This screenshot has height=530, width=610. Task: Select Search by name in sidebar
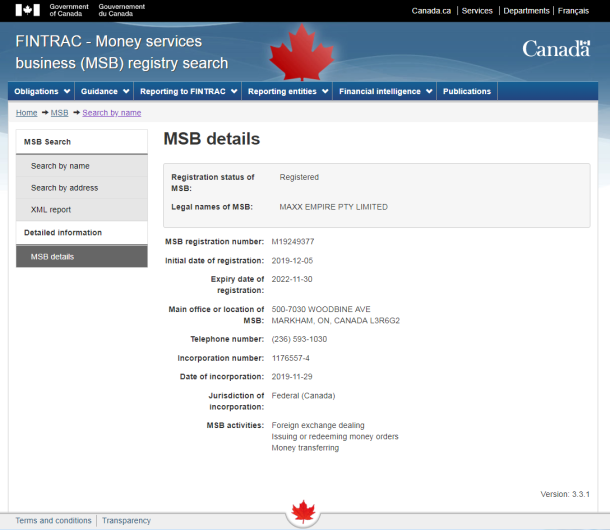pos(82,166)
